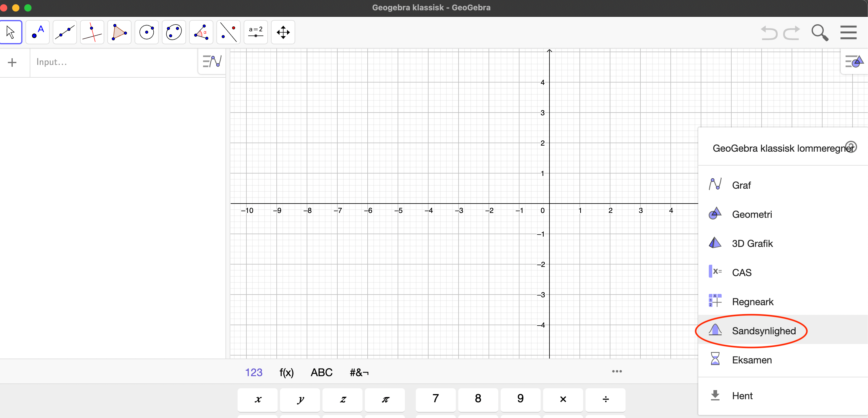
Task: Tap the 9 key on keyboard
Action: coord(521,400)
